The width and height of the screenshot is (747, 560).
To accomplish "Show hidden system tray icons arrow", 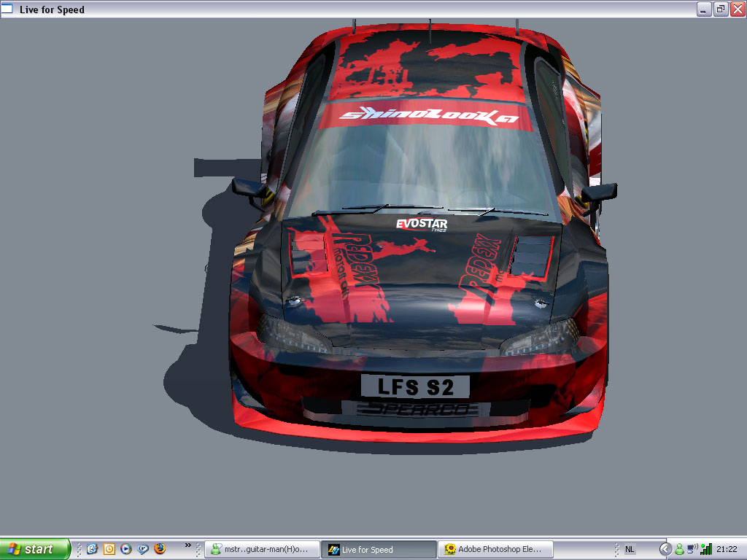I will [665, 550].
